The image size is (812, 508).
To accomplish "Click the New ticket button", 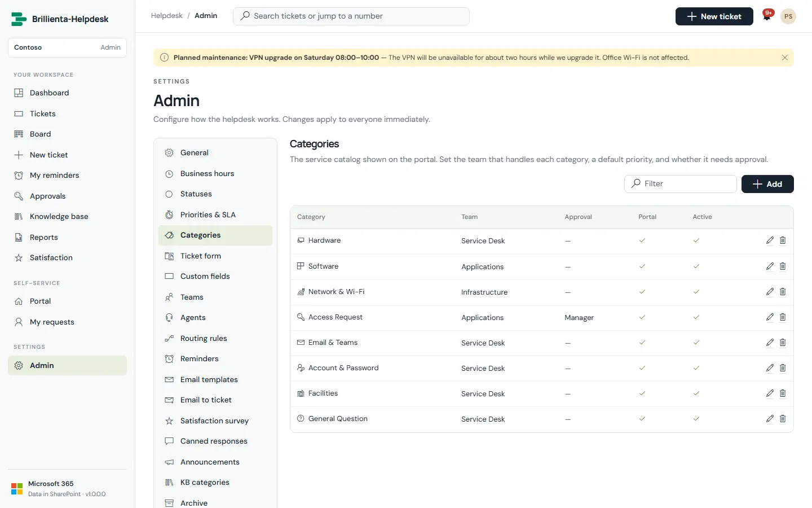I will pos(714,16).
